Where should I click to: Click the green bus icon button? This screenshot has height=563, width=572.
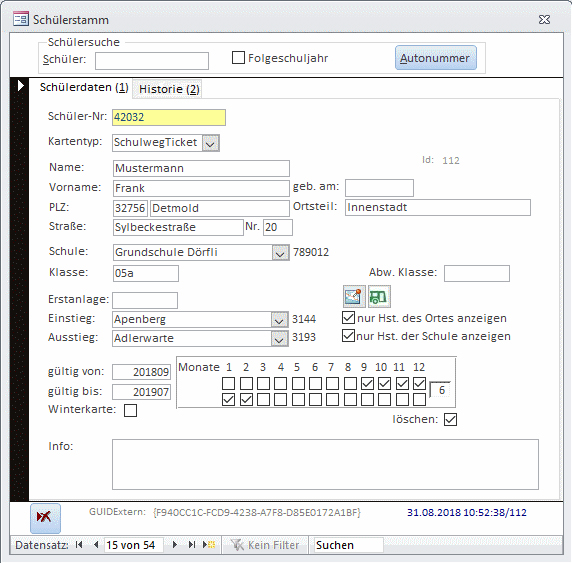pyautogui.click(x=379, y=296)
